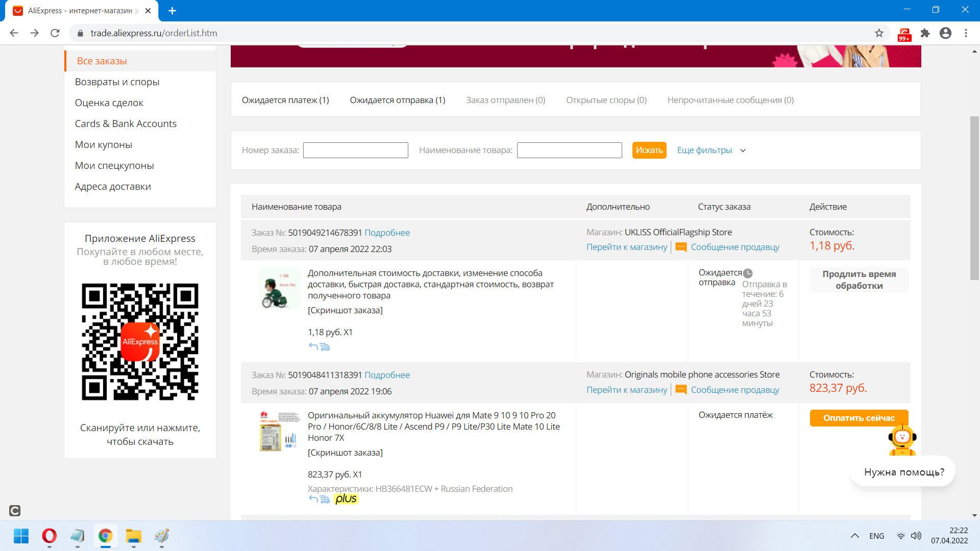Open the volume control in system tray

click(916, 536)
